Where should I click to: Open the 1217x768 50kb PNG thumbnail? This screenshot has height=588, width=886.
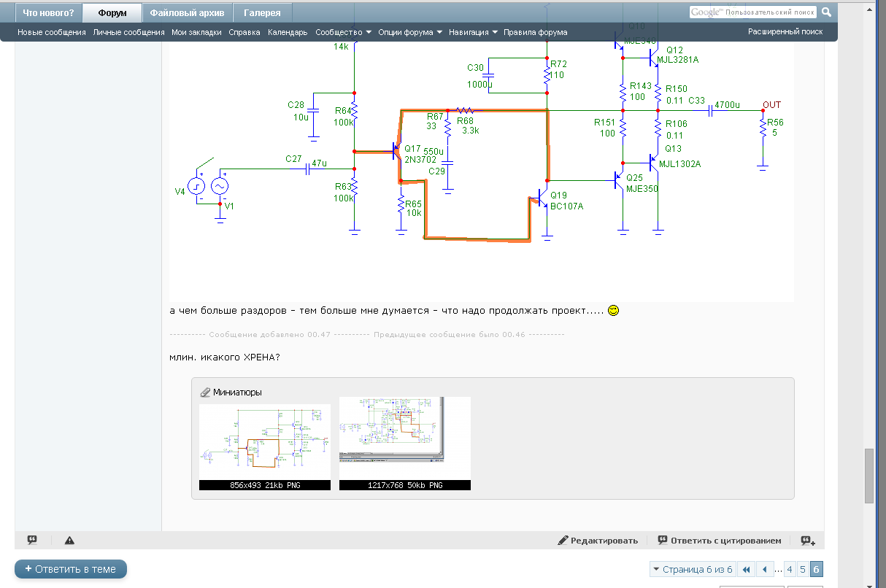point(405,444)
